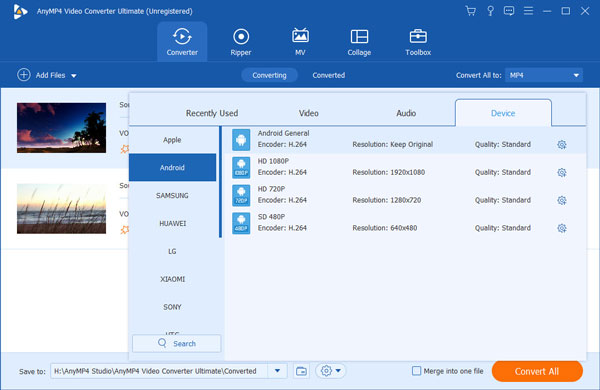Click Resolution: 1920x1080 text
Viewport: 600px width, 390px height.
388,172
